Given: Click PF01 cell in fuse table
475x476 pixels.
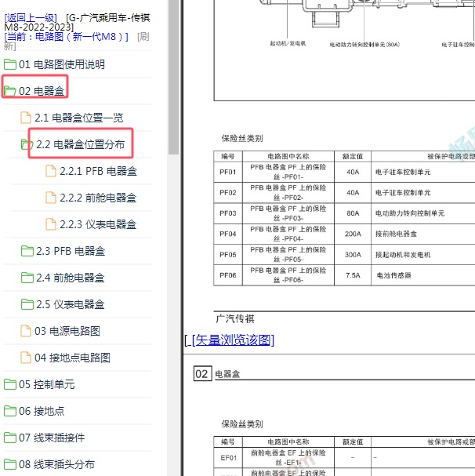Looking at the screenshot, I should point(228,172).
